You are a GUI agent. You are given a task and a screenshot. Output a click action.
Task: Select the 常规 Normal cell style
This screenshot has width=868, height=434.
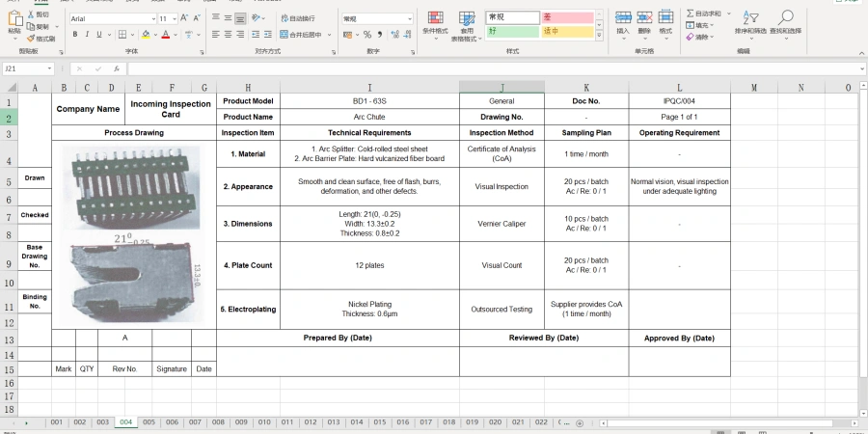(513, 17)
